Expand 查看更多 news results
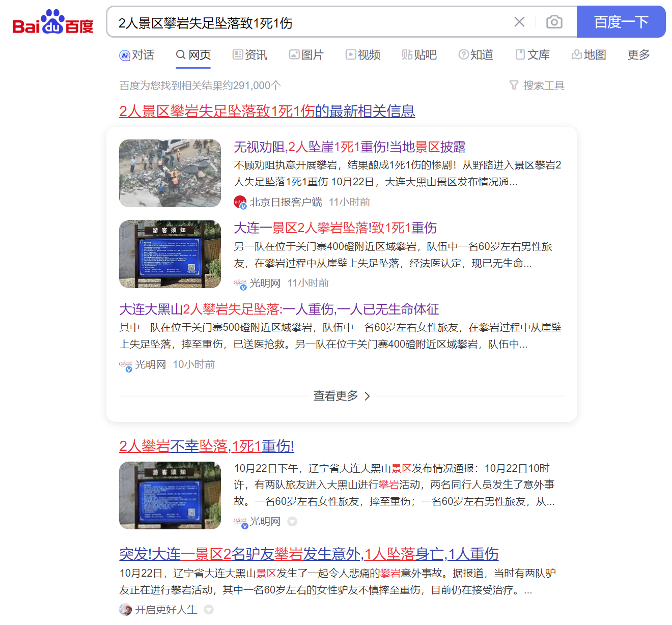672x625 pixels. (x=342, y=396)
